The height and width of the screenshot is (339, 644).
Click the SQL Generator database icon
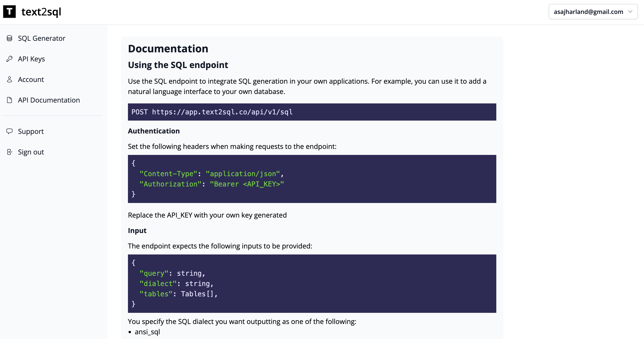point(9,38)
